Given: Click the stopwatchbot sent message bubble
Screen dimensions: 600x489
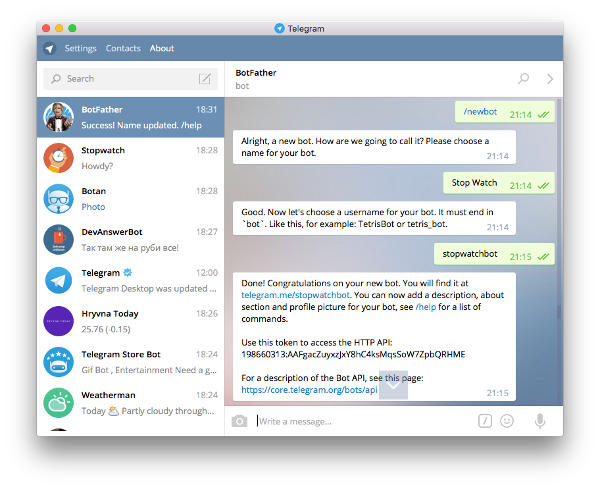Looking at the screenshot, I should tap(494, 254).
